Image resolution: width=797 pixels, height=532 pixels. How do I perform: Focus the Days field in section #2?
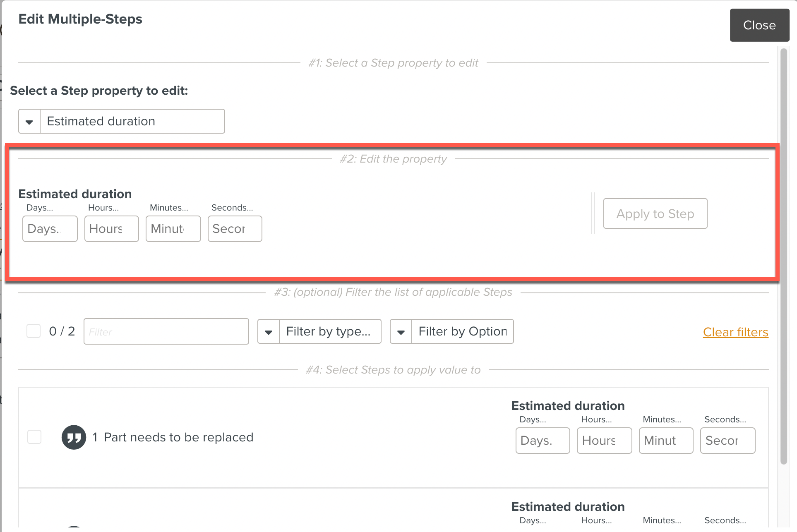(x=50, y=229)
